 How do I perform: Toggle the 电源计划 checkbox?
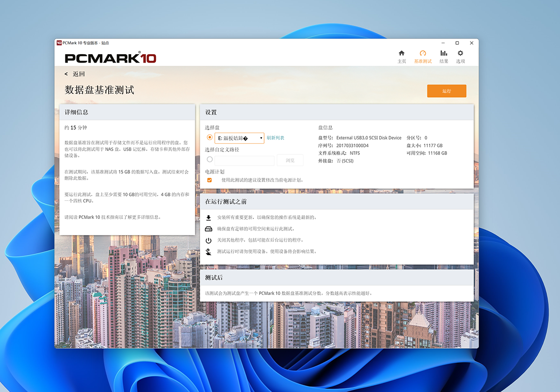coord(210,180)
